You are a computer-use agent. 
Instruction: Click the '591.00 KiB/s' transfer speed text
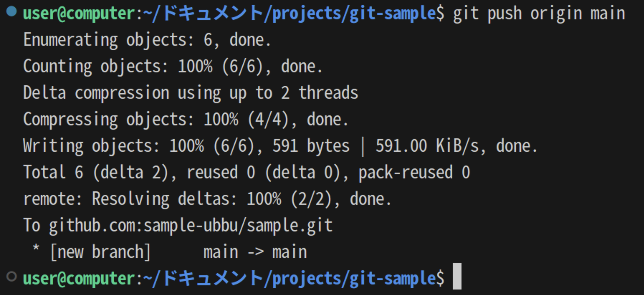pos(427,146)
